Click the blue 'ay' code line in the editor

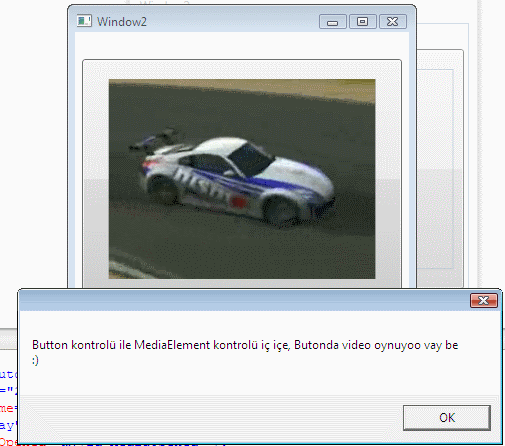tap(8, 426)
